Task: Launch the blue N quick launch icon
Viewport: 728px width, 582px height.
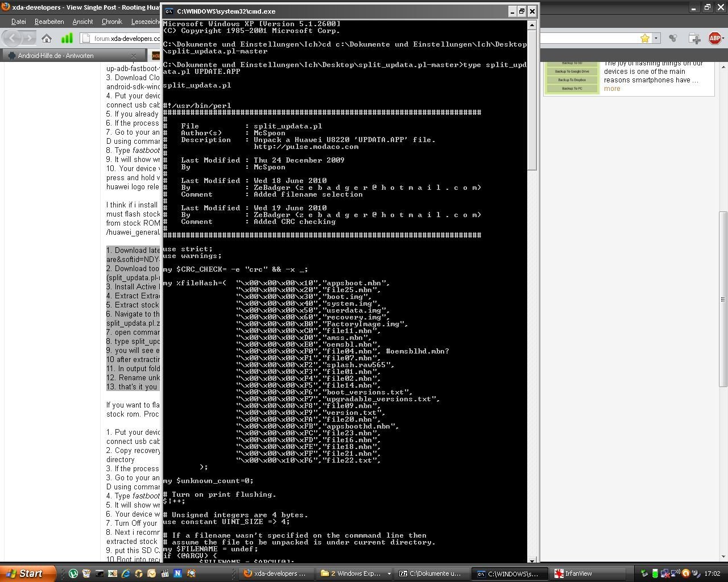Action: [x=177, y=573]
